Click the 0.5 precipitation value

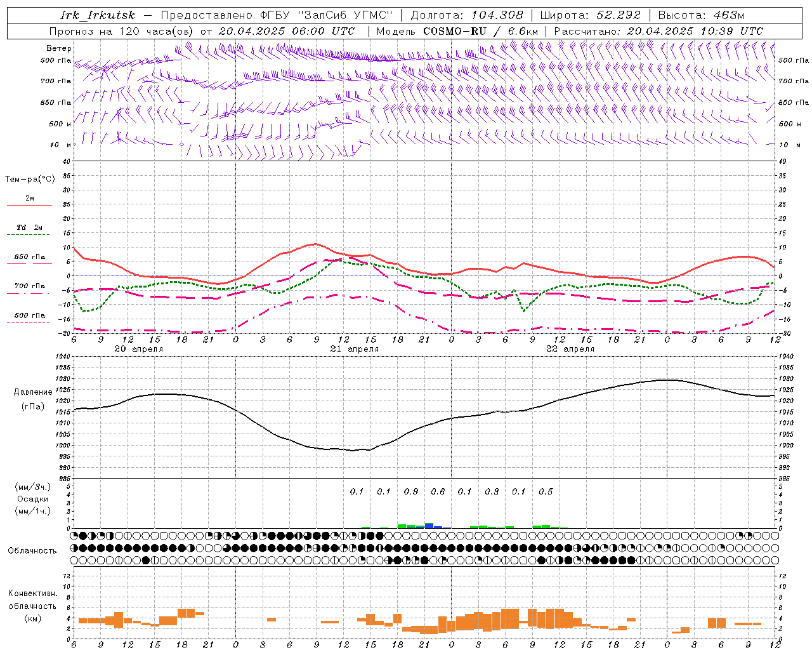(x=546, y=491)
